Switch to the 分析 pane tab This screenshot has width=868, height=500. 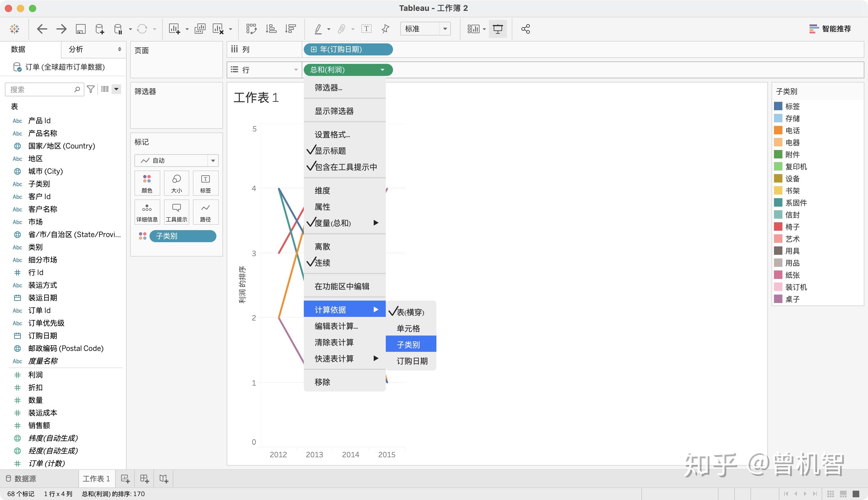point(76,49)
